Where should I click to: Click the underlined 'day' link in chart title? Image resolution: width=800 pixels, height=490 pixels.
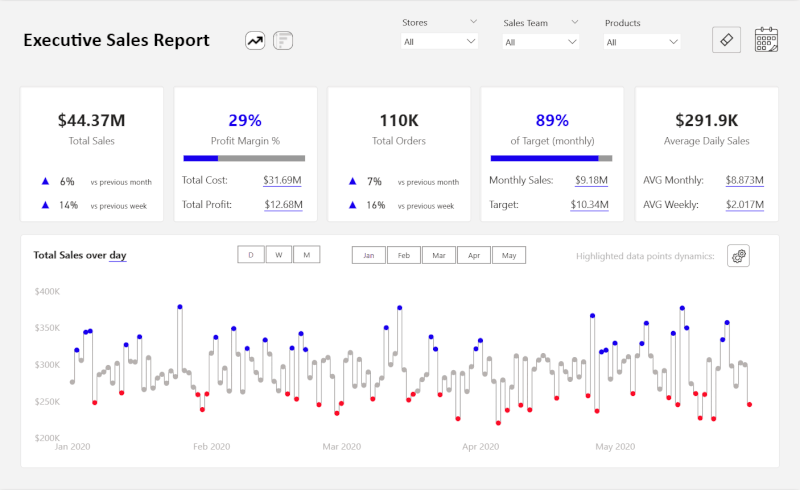point(118,255)
